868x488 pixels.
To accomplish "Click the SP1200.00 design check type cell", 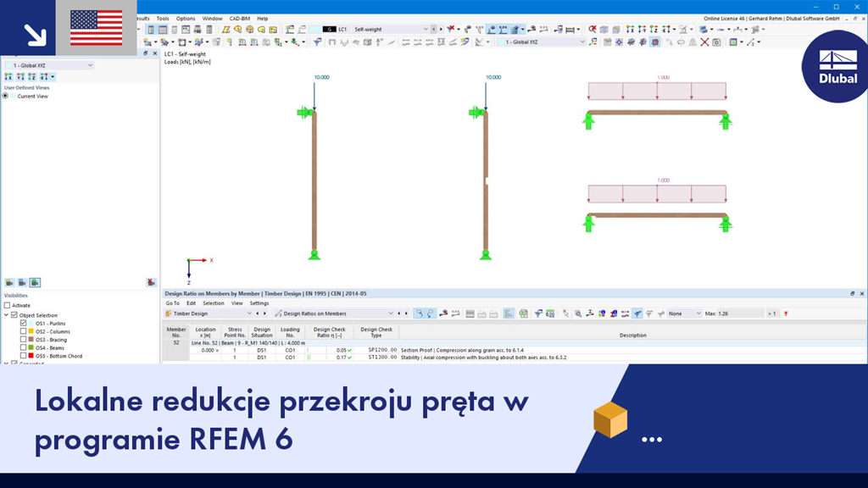I will [376, 350].
